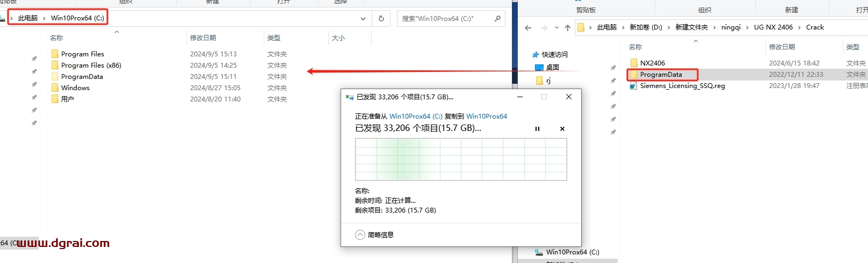Select the 用户 folder icon
Viewport: 868px width, 263px height.
[55, 99]
